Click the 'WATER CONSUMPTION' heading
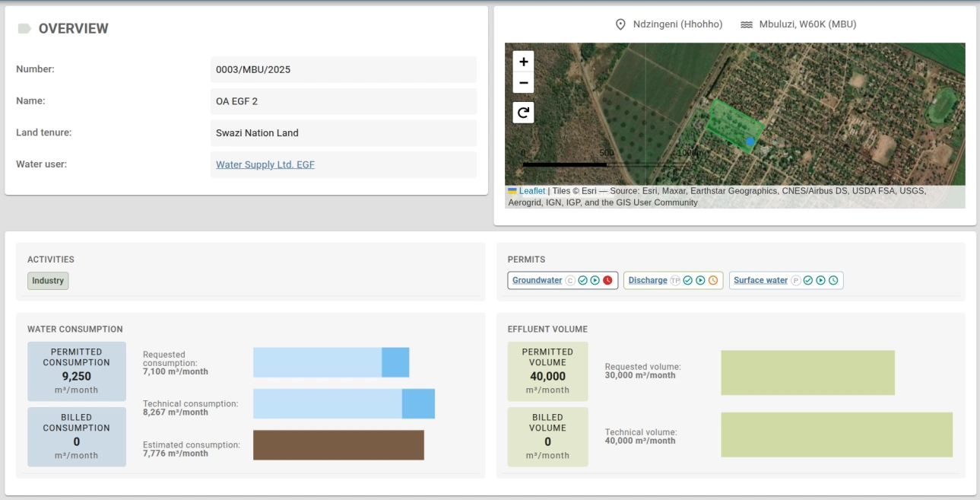980x500 pixels. click(75, 330)
